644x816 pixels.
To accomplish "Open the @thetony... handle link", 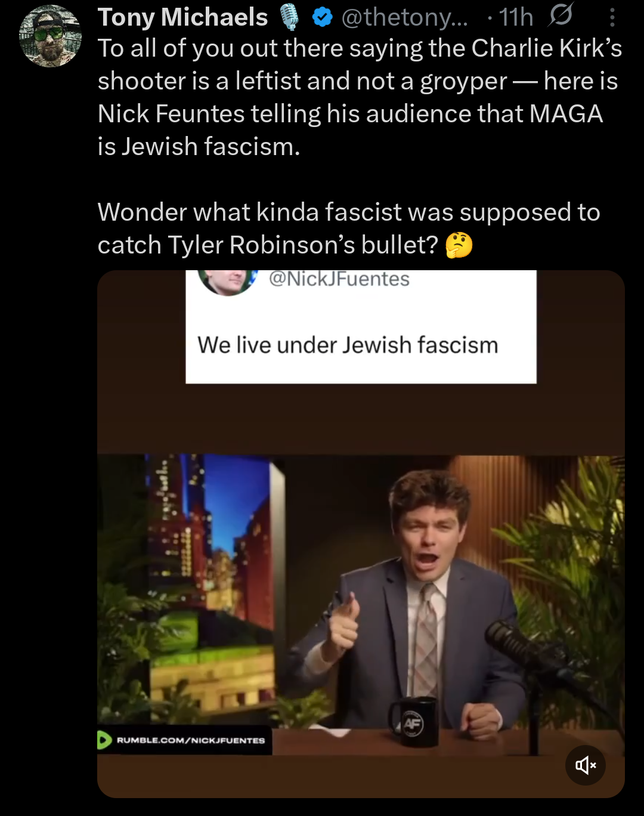I will 405,17.
